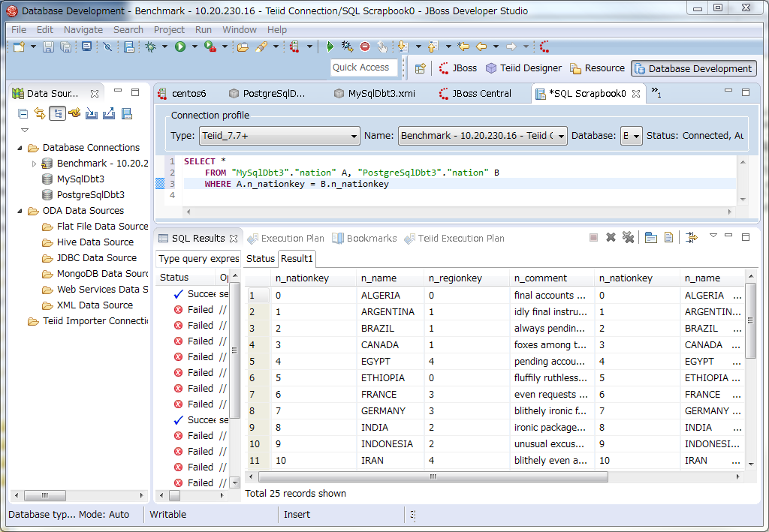Click the results horizontal scrollbar thumb

pos(433,476)
